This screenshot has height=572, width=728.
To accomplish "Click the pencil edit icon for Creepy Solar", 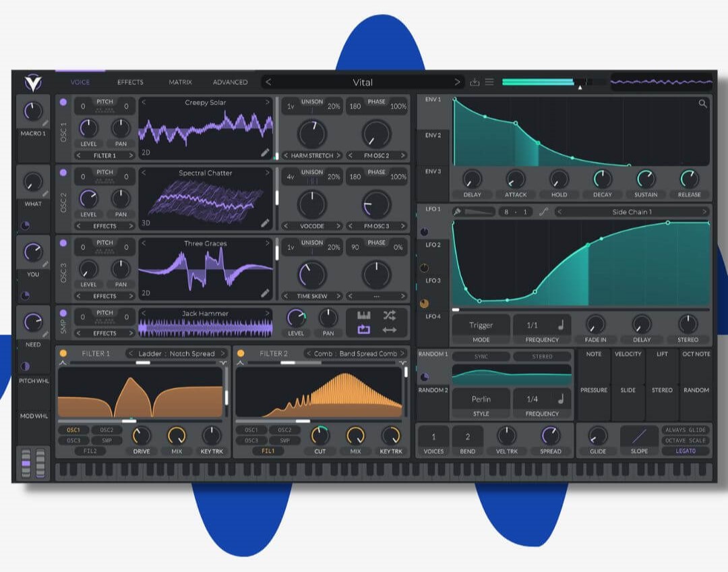I will click(x=265, y=153).
